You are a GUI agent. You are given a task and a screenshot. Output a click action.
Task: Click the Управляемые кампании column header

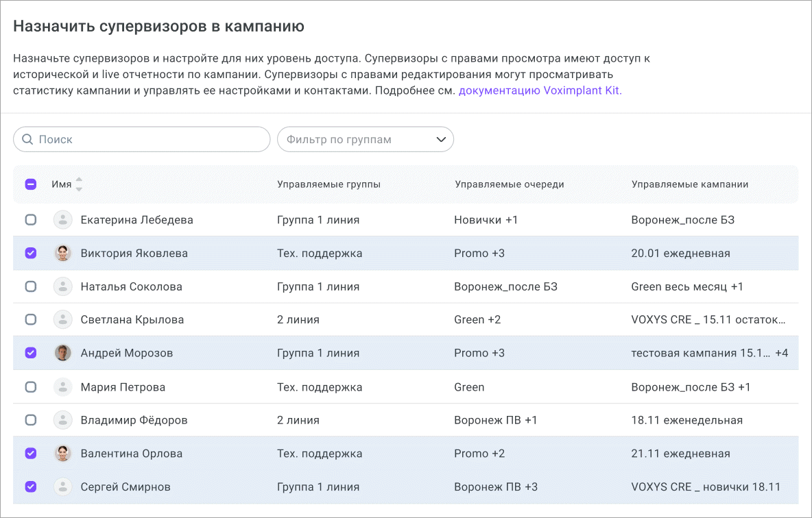(689, 184)
